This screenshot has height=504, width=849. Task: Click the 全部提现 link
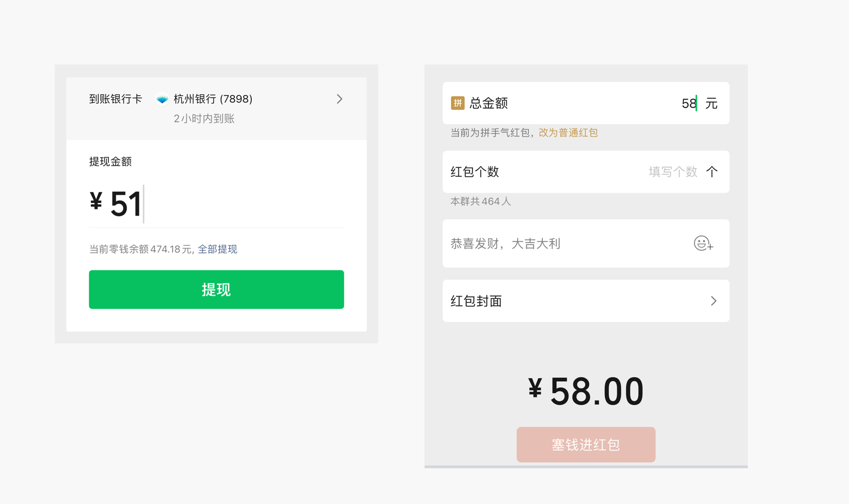pos(218,249)
